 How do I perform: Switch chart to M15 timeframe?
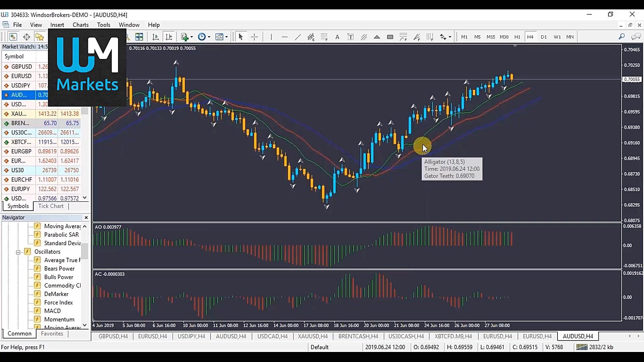coord(491,37)
